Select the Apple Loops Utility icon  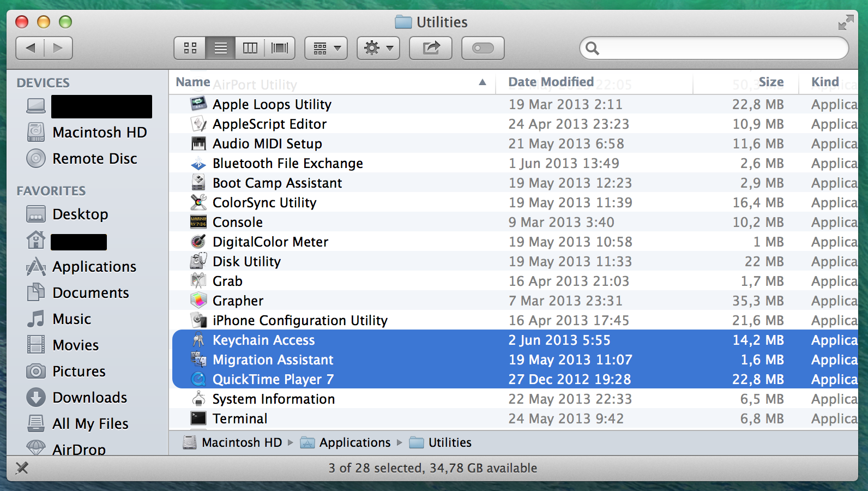(198, 104)
